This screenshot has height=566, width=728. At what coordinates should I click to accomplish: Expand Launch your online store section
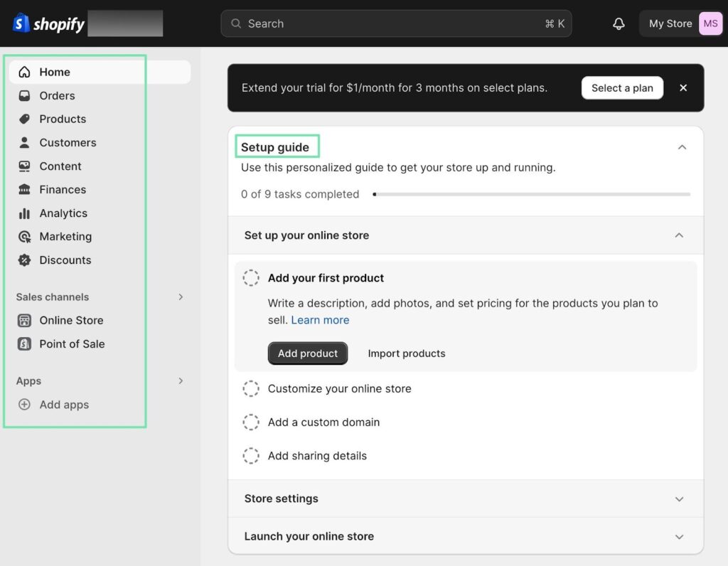pyautogui.click(x=679, y=537)
